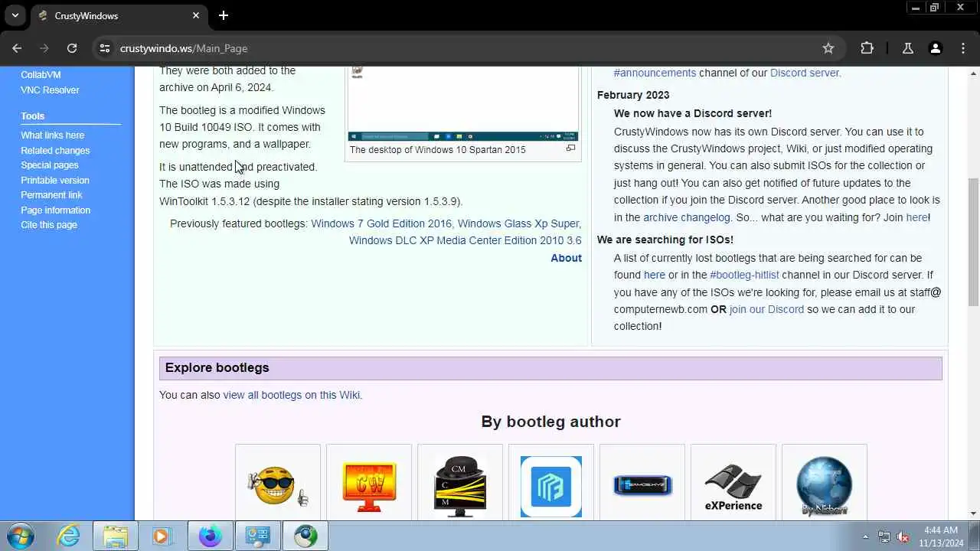Open the CCM bowler hat author icon
The image size is (980, 551).
pos(460,487)
